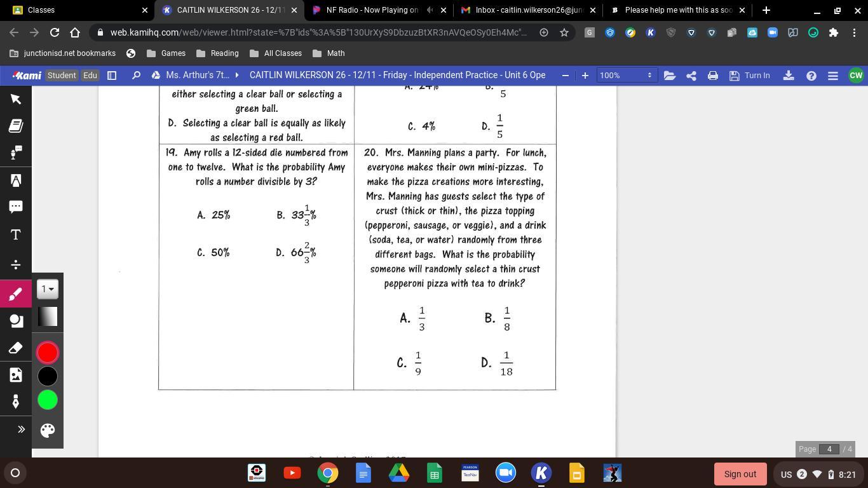Expand the Kami toolbar with double chevron

pyautogui.click(x=21, y=430)
